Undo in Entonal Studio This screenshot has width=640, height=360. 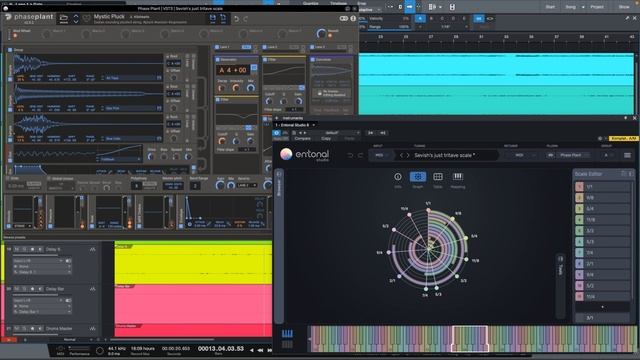click(x=350, y=155)
